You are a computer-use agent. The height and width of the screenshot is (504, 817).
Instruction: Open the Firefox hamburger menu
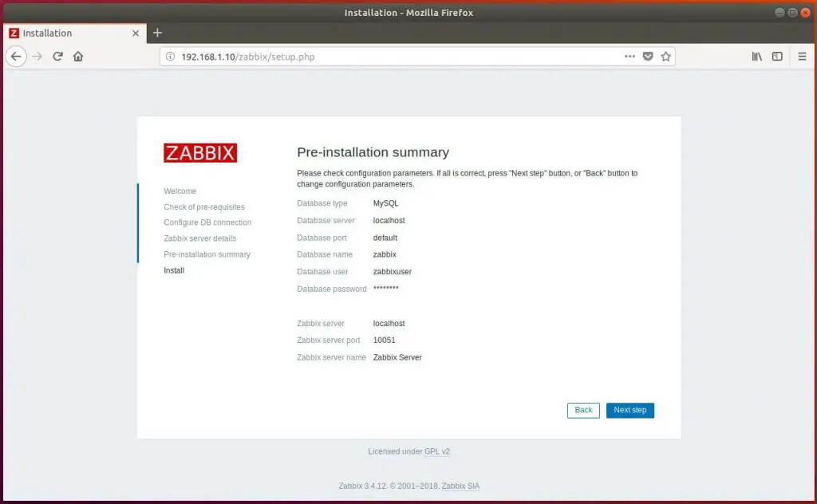[802, 57]
